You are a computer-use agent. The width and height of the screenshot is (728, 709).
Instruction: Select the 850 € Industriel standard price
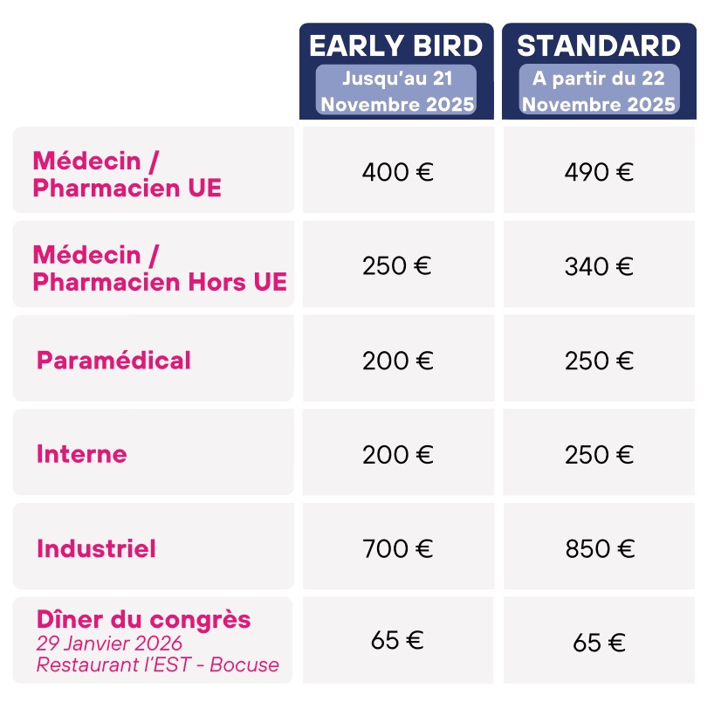pos(599,548)
